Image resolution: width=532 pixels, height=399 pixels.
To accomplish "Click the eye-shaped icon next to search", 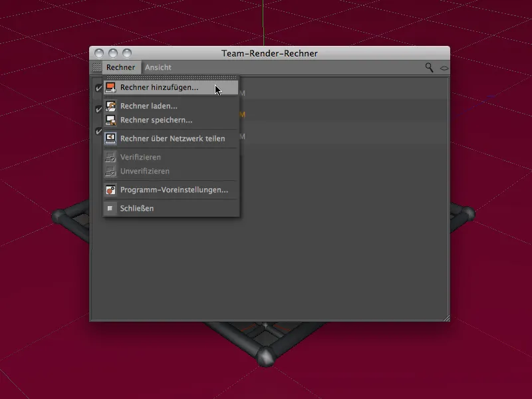I will 444,68.
